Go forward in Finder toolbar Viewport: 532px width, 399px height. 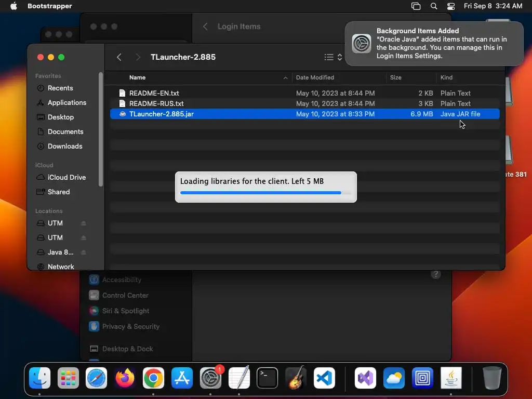pyautogui.click(x=138, y=57)
